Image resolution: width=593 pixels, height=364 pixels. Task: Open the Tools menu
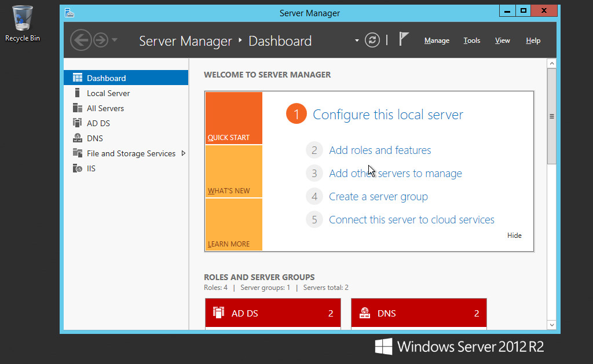(x=471, y=41)
